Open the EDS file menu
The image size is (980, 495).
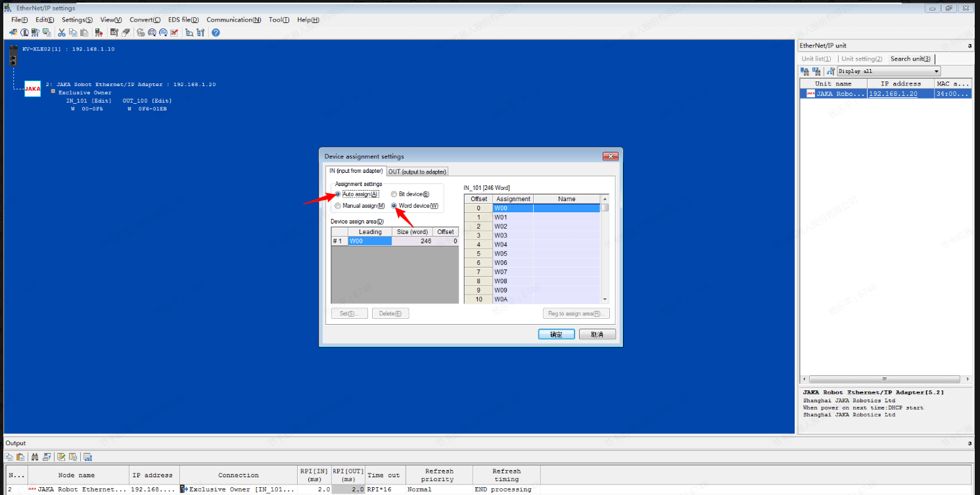click(x=183, y=20)
